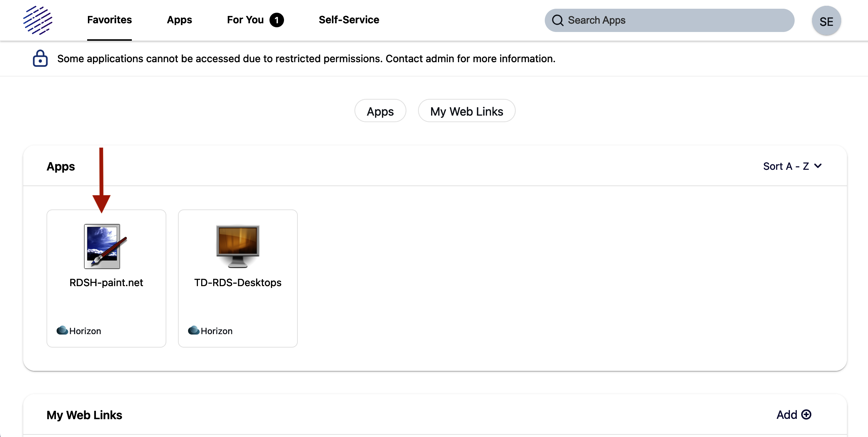
Task: Open the Self-Service tab
Action: click(x=349, y=20)
